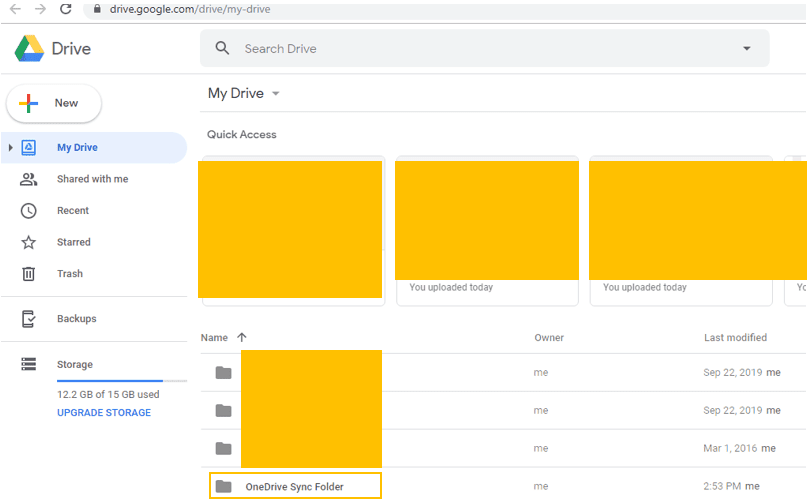809x504 pixels.
Task: Click the browser back arrow
Action: [x=15, y=9]
